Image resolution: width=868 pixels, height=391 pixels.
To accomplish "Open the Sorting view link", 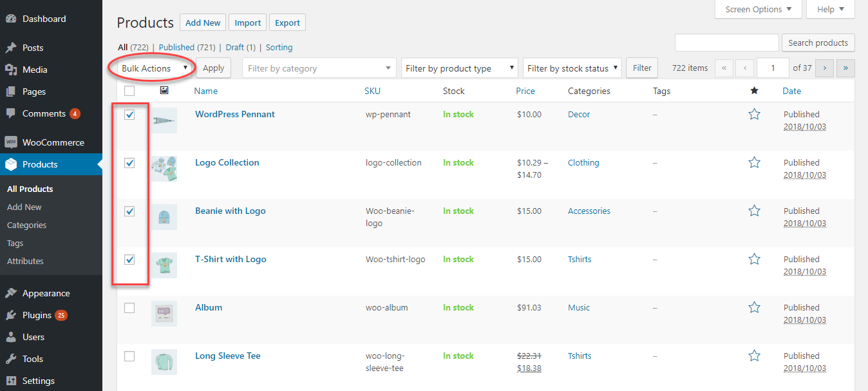I will click(279, 47).
